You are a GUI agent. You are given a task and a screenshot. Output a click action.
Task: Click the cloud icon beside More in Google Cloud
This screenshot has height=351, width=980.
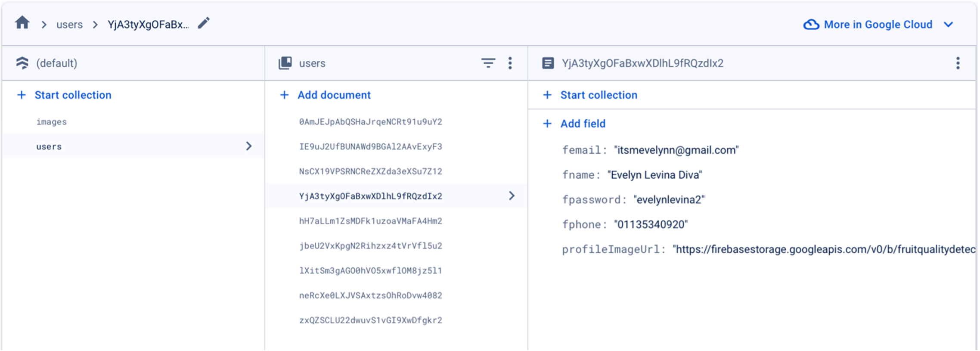(811, 25)
